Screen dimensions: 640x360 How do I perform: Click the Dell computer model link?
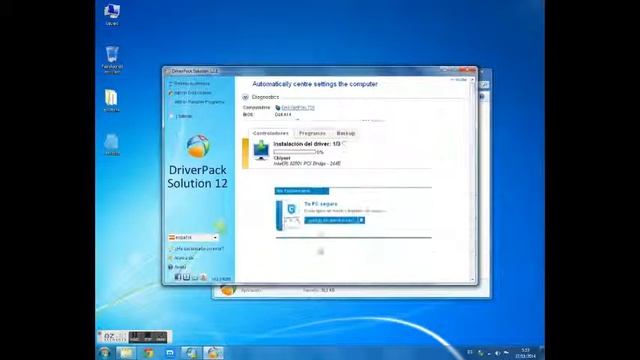coord(298,108)
